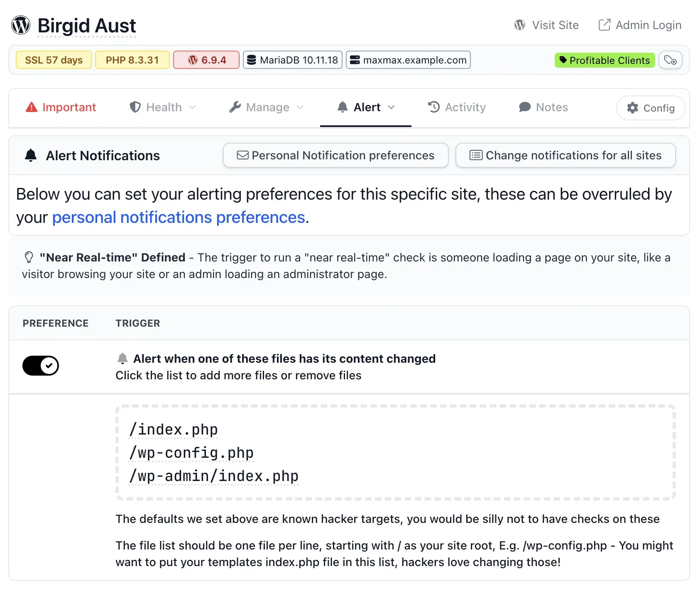
Task: Click the WordPress logo beside Birgid Aust
Action: (21, 25)
